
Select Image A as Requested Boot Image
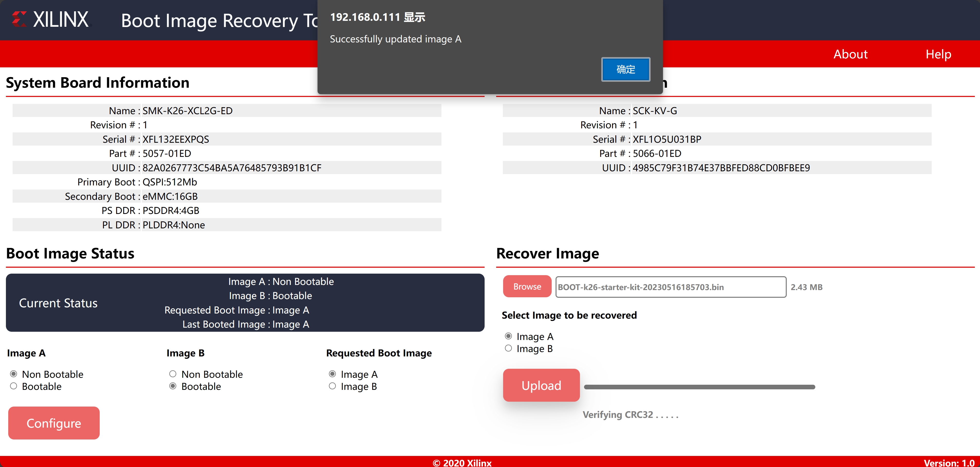coord(332,374)
